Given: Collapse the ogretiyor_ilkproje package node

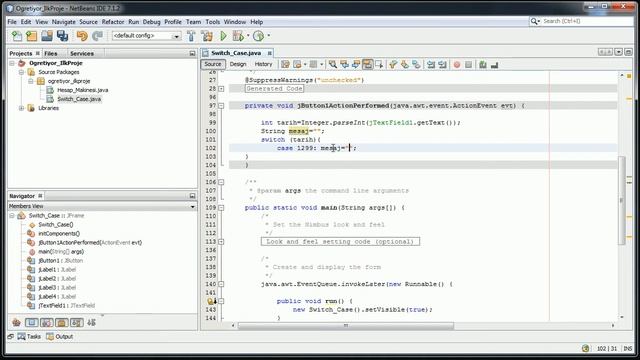Looking at the screenshot, I should pyautogui.click(x=31, y=81).
